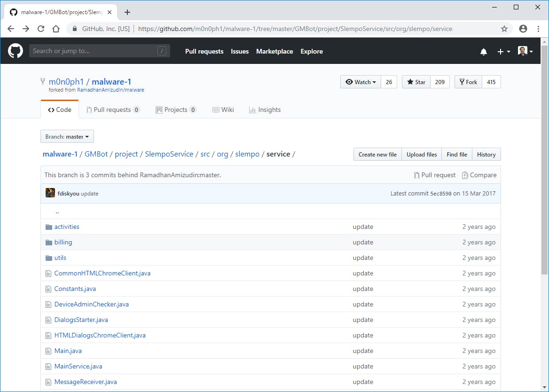Open new browser tab with plus icon
Screen dimensions: 549x392
coord(127,12)
